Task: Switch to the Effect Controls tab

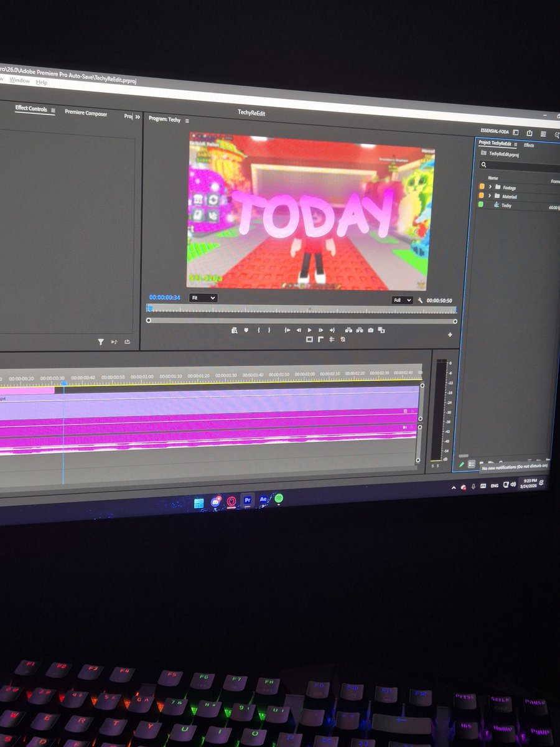Action: pos(31,109)
